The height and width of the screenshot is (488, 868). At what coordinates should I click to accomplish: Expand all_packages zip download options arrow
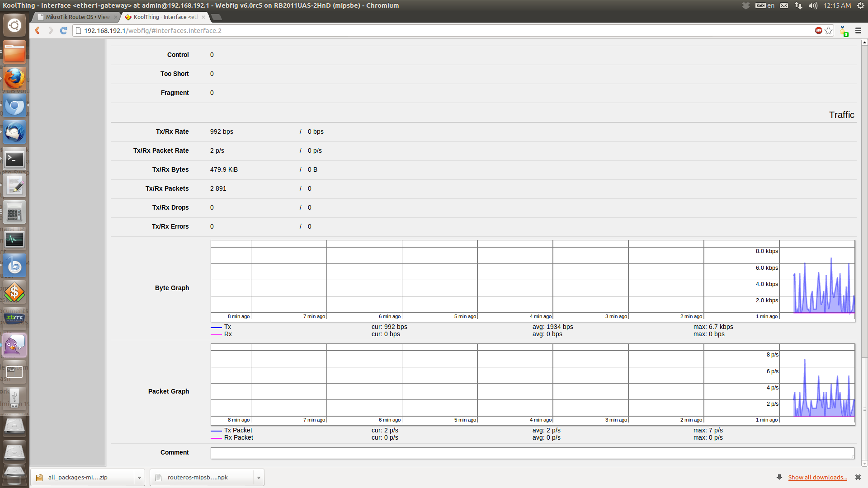point(139,477)
